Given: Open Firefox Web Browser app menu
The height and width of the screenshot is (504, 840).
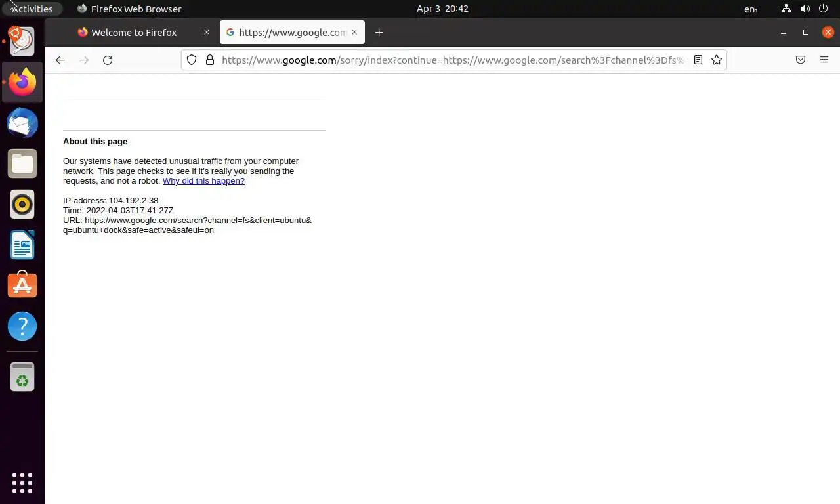Looking at the screenshot, I should pos(129,9).
